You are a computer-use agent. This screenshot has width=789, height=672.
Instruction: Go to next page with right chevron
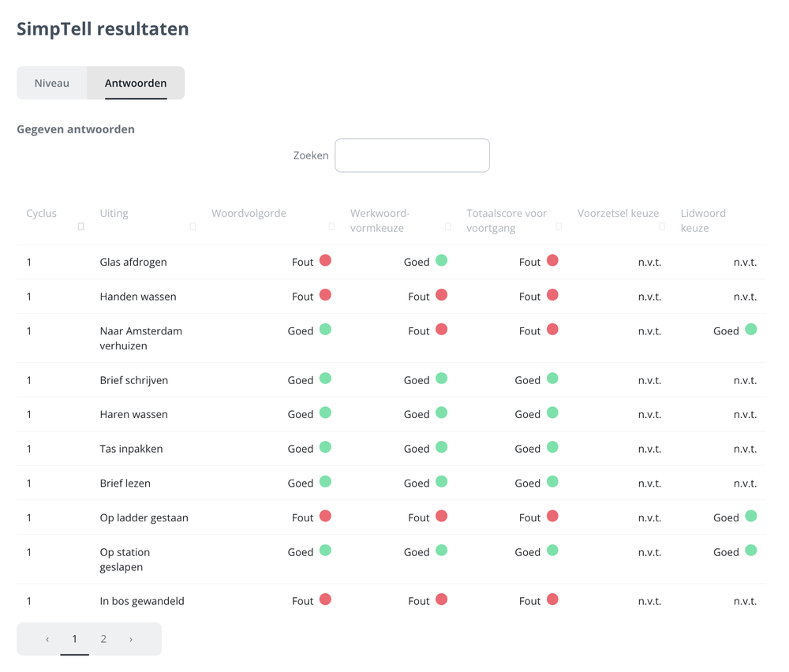[x=131, y=639]
